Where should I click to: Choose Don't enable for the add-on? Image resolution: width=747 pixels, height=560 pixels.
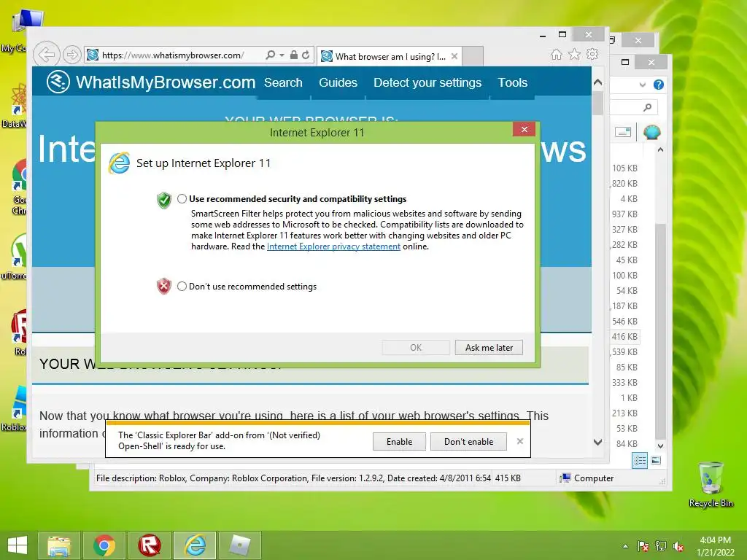click(469, 441)
